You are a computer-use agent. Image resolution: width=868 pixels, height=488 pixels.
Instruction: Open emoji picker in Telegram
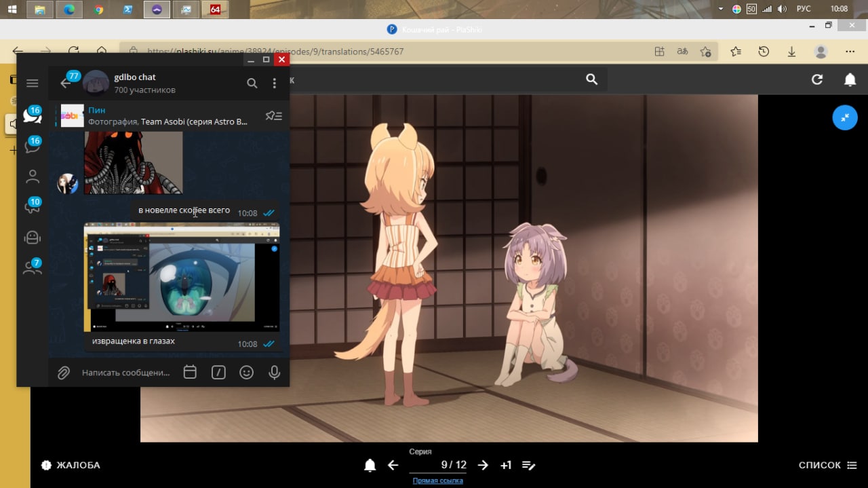coord(246,372)
